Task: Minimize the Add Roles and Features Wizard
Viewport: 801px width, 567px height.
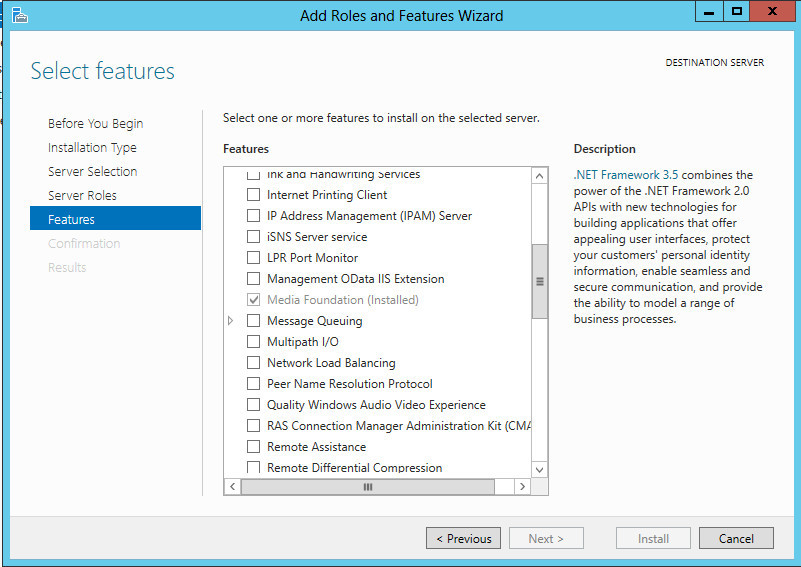Action: click(x=709, y=11)
